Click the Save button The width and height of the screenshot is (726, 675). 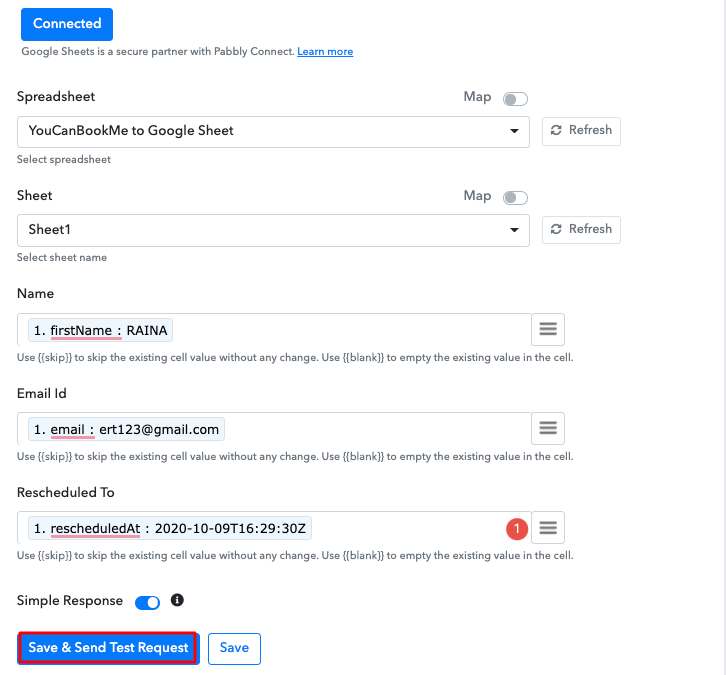[x=234, y=648]
